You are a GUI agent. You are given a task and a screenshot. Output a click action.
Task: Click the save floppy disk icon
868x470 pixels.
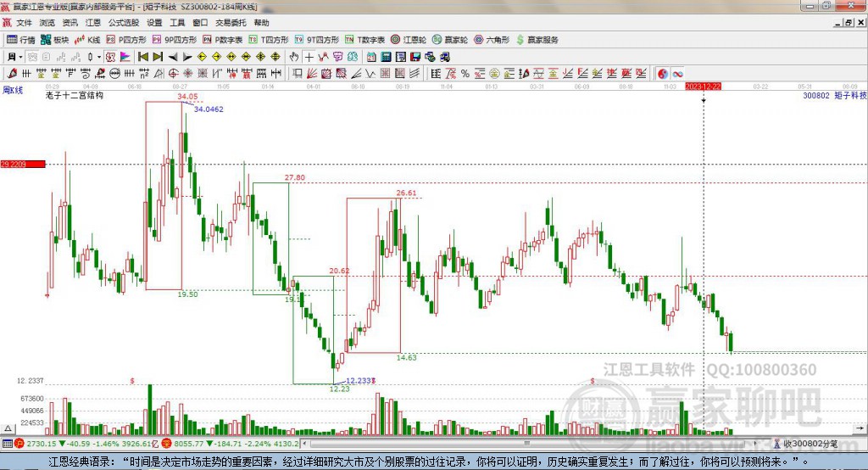tap(415, 57)
